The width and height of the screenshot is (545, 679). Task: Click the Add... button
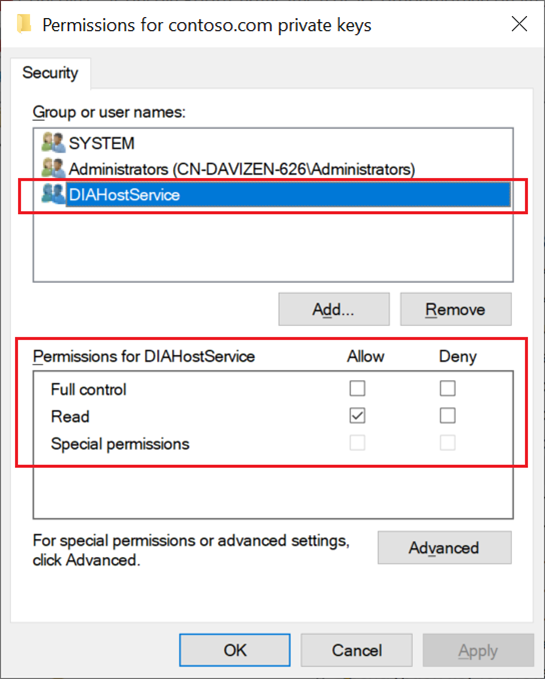[334, 309]
